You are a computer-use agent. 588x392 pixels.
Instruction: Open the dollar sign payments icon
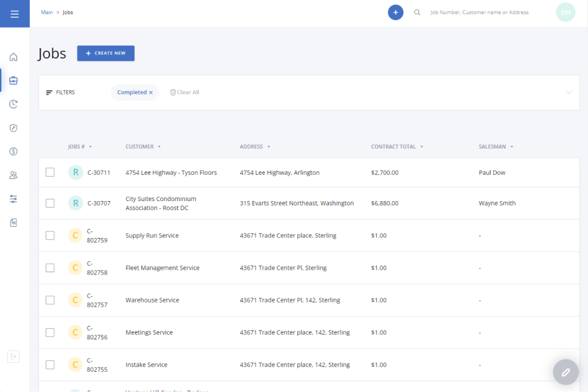[14, 152]
